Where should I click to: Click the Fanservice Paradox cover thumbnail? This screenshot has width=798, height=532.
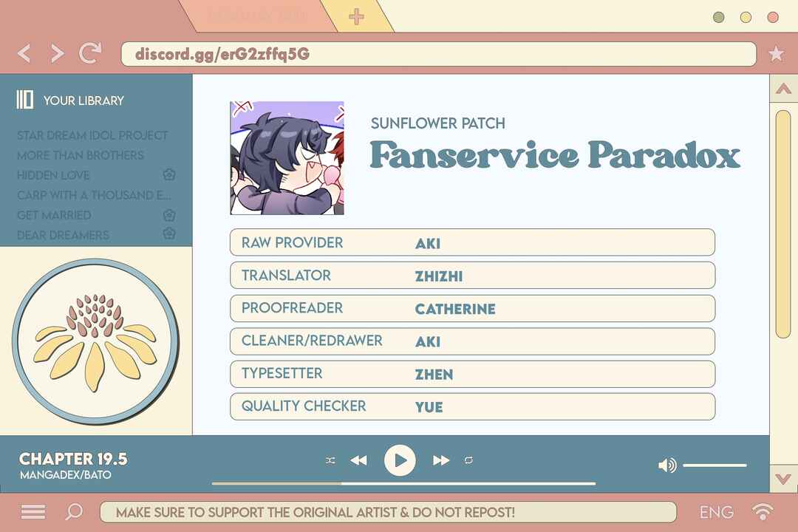pyautogui.click(x=287, y=158)
